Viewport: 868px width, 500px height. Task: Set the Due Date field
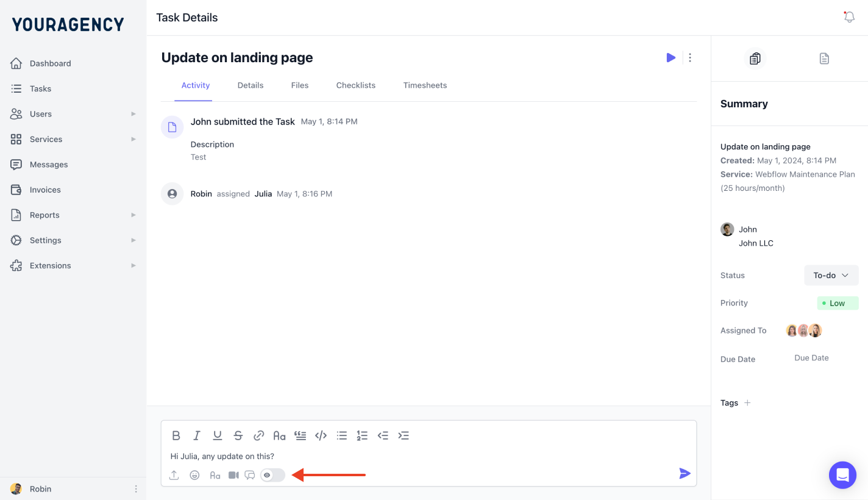[811, 358]
